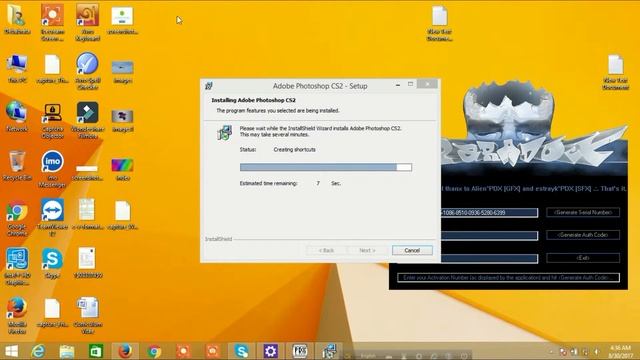Open the Avro Spell Checker desktop shortcut
Image resolution: width=640 pixels, height=360 pixels.
tap(87, 71)
